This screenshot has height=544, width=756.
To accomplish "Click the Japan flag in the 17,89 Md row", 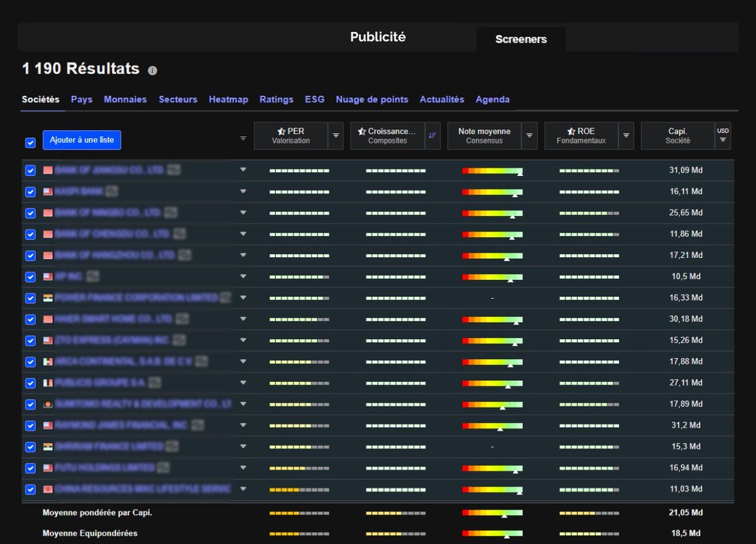I will pos(48,404).
